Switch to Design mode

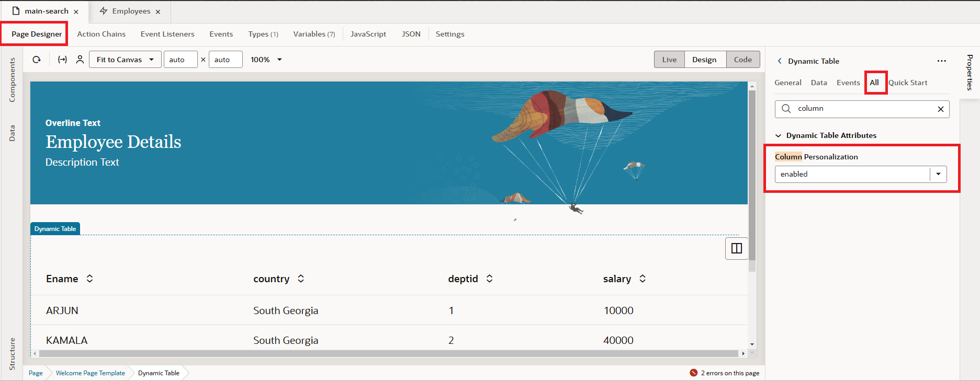(704, 60)
